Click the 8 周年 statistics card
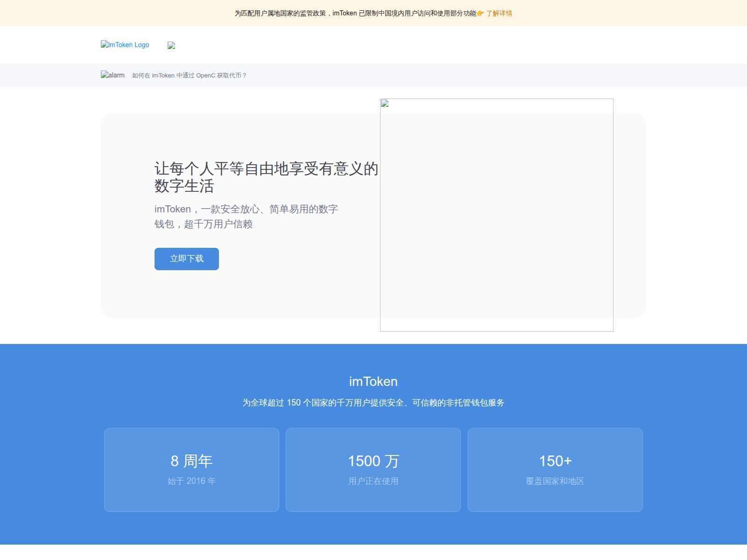 [x=191, y=469]
